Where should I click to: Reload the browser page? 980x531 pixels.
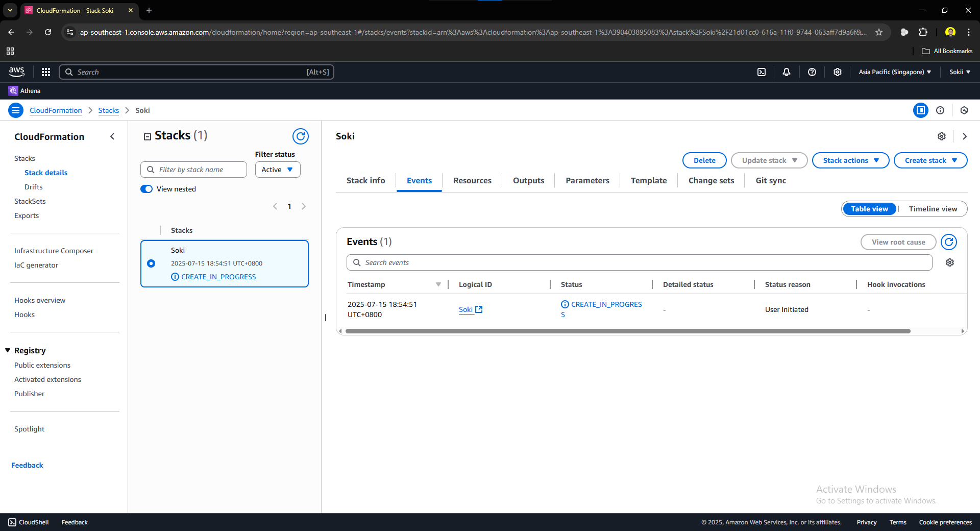[x=48, y=32]
